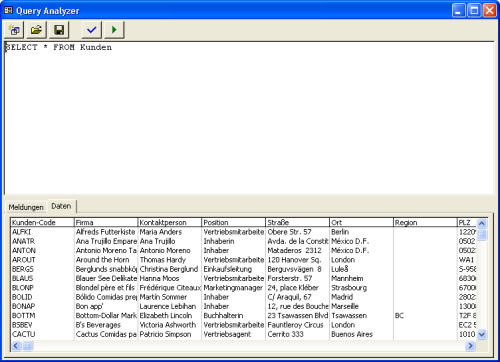Select the BSBEV customer code cell
This screenshot has height=362, width=500.
[x=42, y=325]
